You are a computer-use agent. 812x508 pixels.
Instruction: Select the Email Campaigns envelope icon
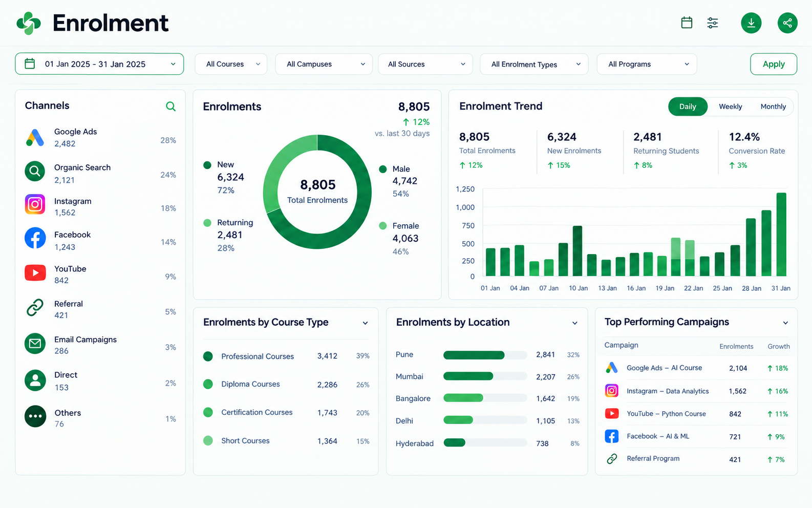(x=35, y=343)
